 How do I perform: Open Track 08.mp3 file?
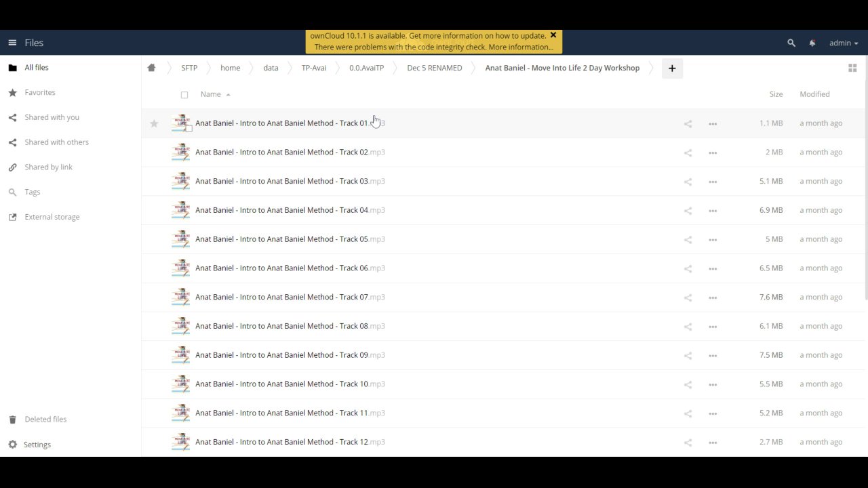click(290, 326)
